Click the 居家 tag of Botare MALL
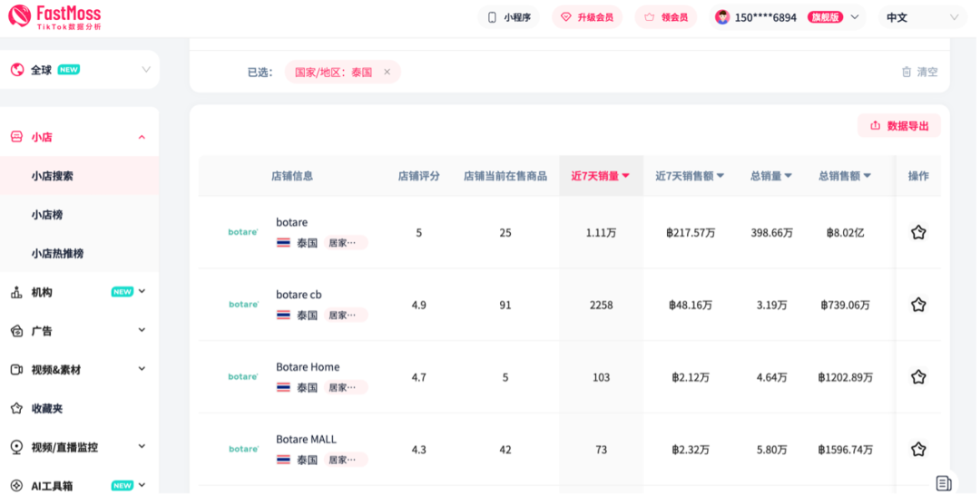 (x=346, y=460)
